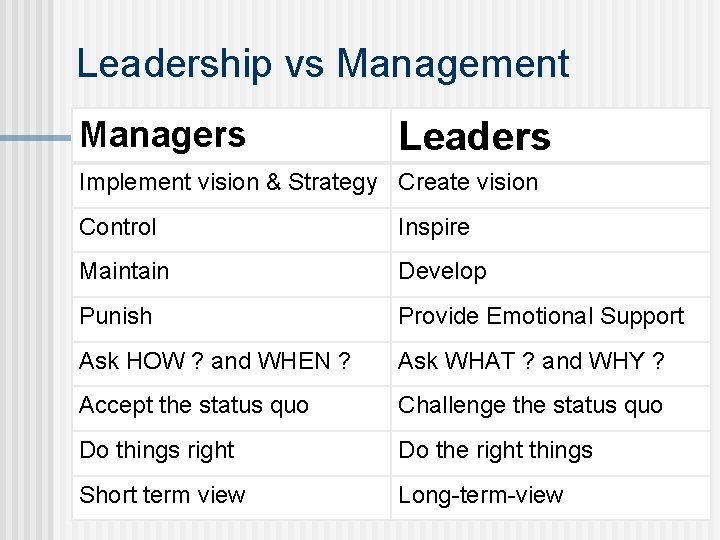
Task: Click the Develop cell
Action: pyautogui.click(x=442, y=271)
